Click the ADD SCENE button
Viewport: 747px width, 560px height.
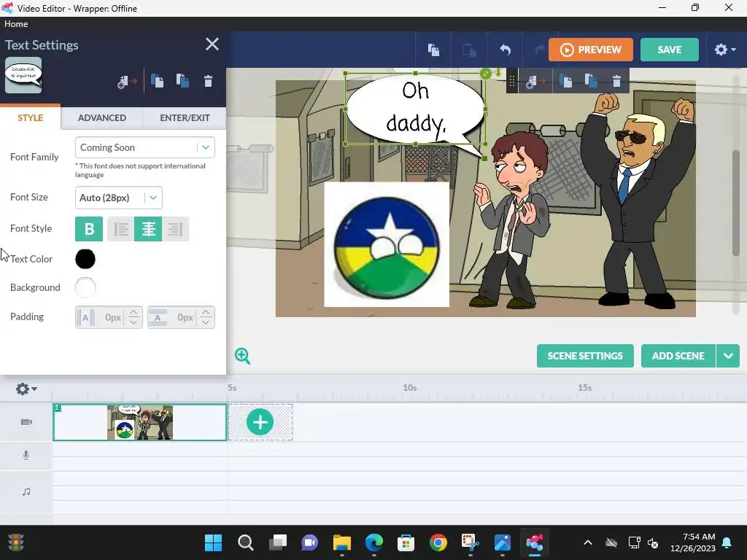(678, 356)
